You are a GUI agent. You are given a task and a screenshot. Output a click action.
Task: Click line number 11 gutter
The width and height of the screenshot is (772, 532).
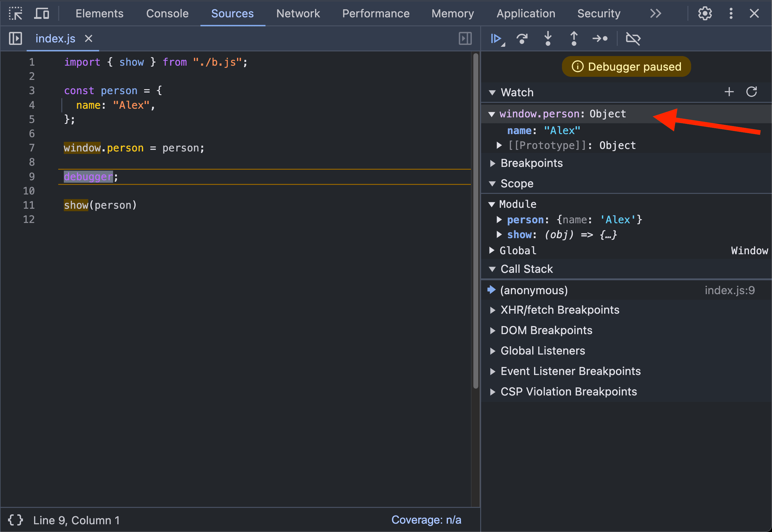29,205
